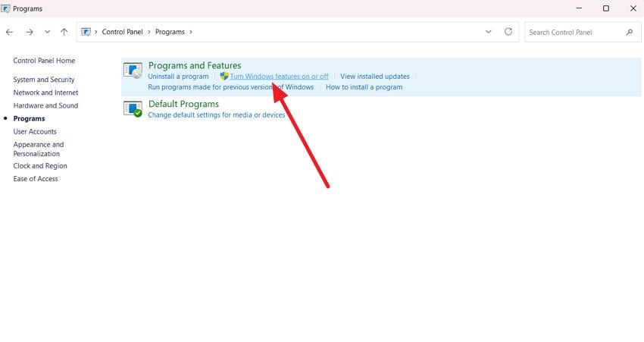
Task: Expand the chevron after Control Panel breadcrumb
Action: [x=149, y=32]
